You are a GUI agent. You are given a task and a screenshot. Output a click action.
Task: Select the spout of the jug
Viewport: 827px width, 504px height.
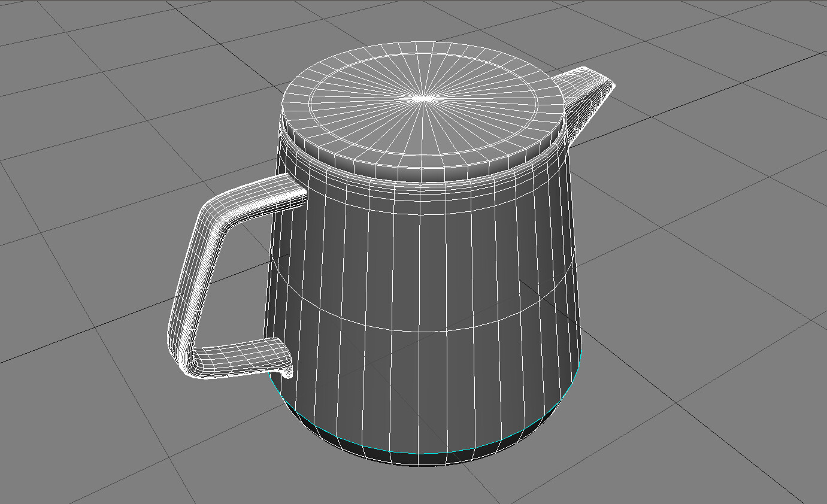[587, 102]
